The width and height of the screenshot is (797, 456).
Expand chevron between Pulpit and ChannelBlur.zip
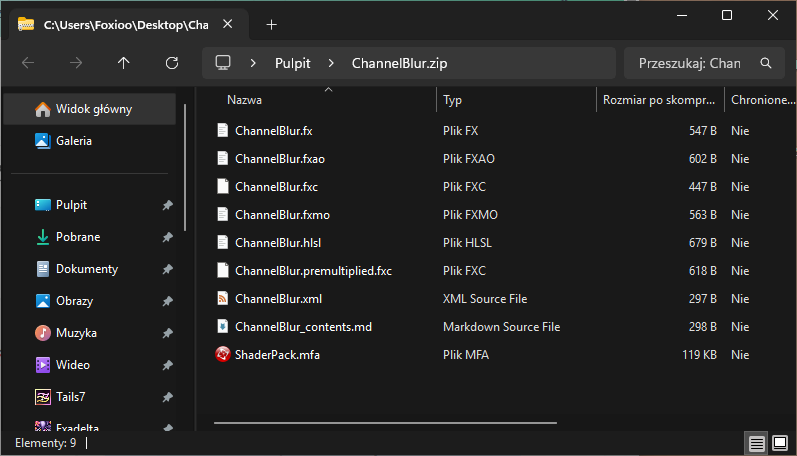pyautogui.click(x=330, y=63)
